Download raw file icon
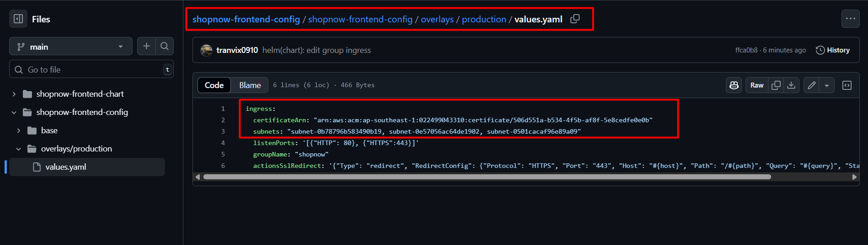Screen dimensions: 868x245 click(x=791, y=85)
